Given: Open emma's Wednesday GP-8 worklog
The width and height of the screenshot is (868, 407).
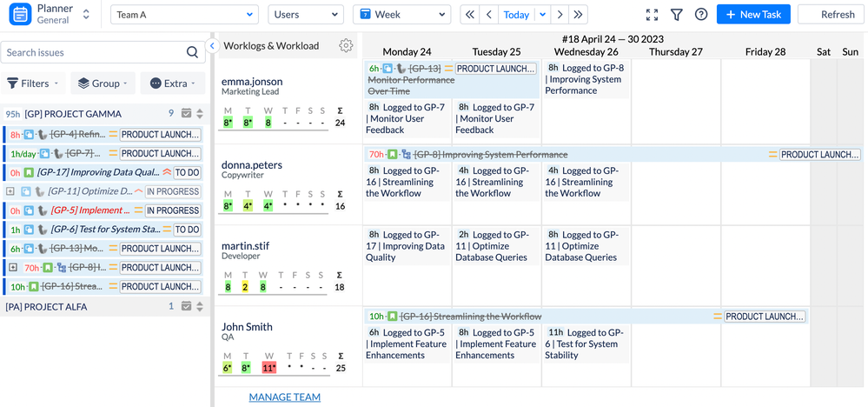Looking at the screenshot, I should pyautogui.click(x=586, y=79).
